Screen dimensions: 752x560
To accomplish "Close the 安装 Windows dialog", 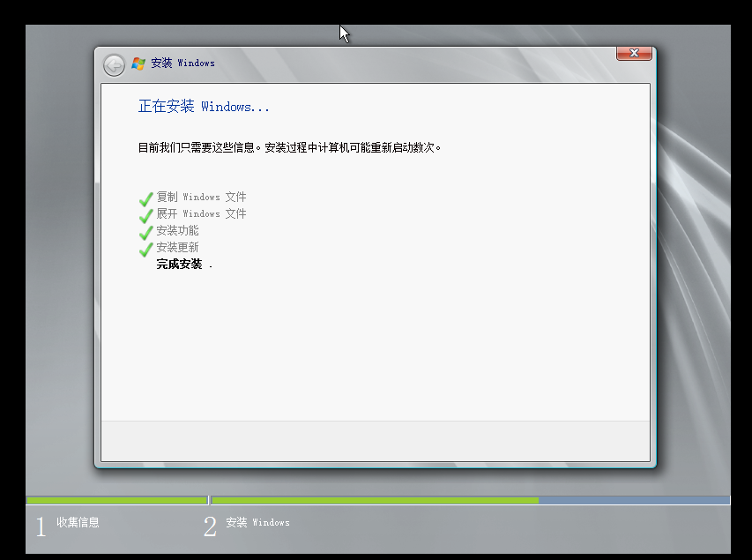I will pos(634,53).
